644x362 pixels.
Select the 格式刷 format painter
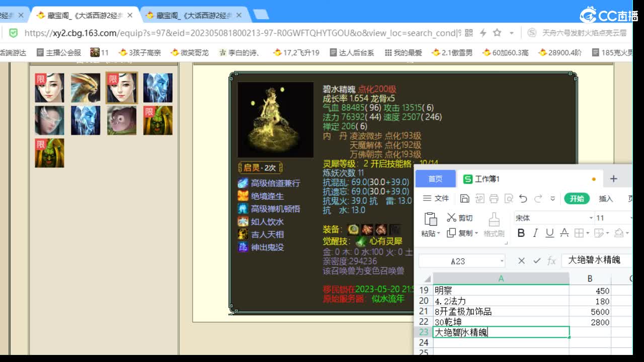coord(494,225)
